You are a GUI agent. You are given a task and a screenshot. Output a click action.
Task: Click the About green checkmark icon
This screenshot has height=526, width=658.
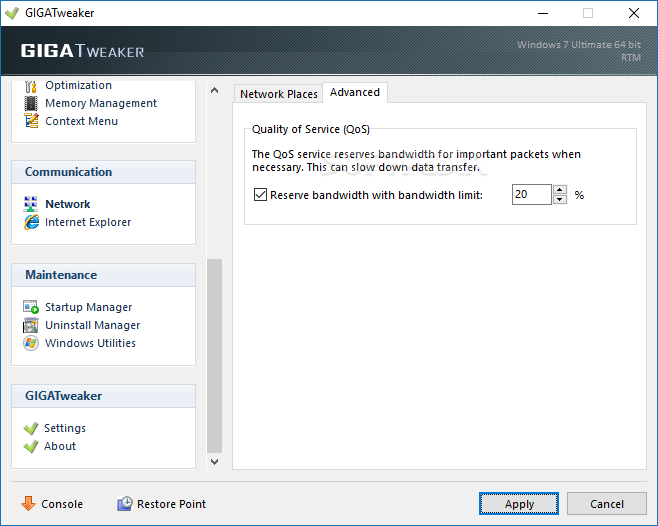click(31, 446)
